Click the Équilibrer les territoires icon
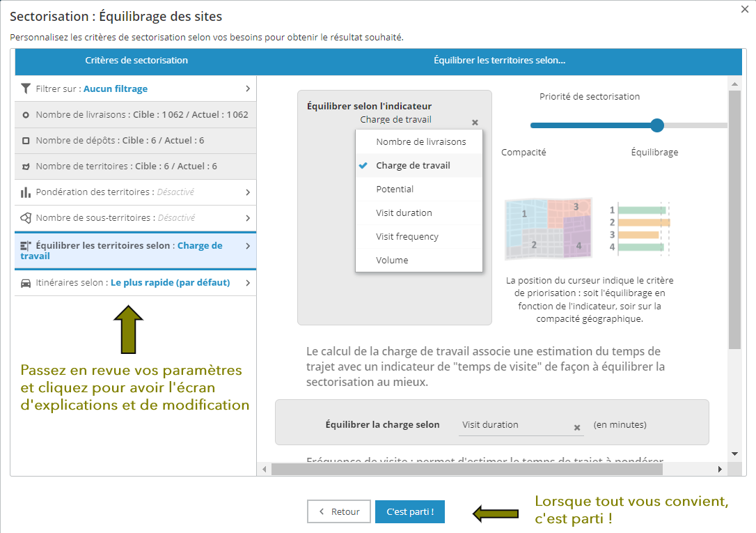 (x=26, y=246)
